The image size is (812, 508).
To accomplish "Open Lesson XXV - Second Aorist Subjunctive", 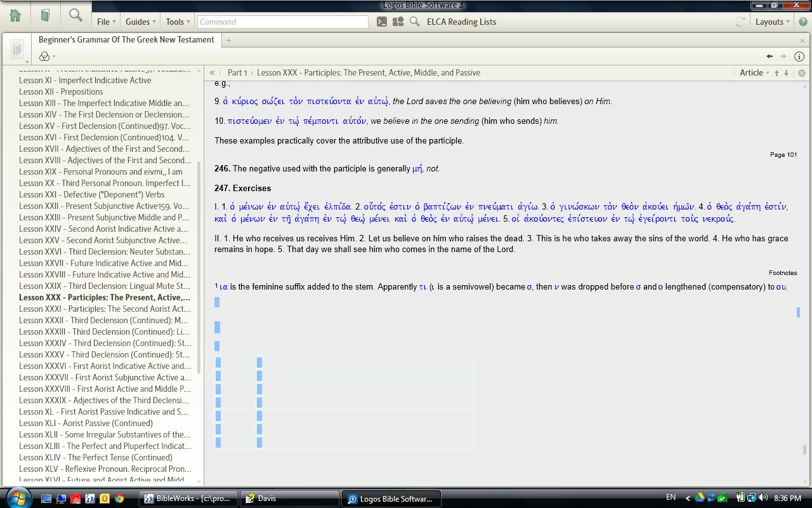I will point(103,240).
